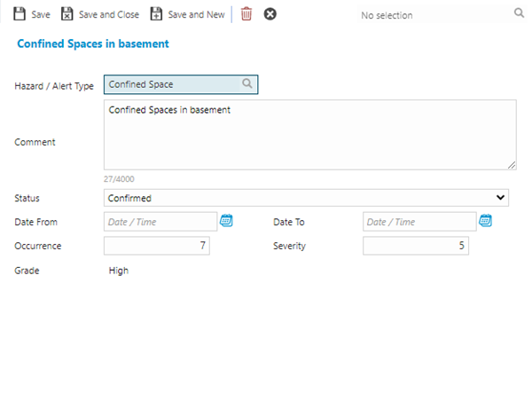
Task: Click the Save floppy disk icon
Action: 19,14
